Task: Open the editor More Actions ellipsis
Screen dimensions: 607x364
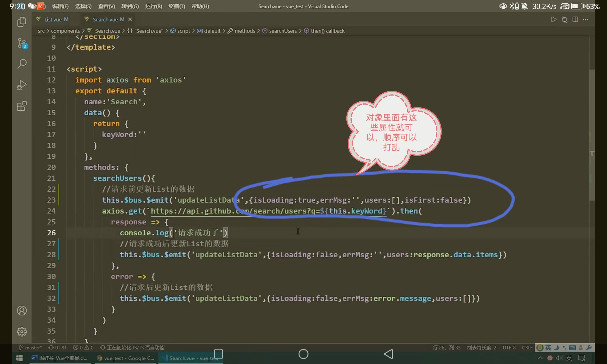Action: click(586, 19)
